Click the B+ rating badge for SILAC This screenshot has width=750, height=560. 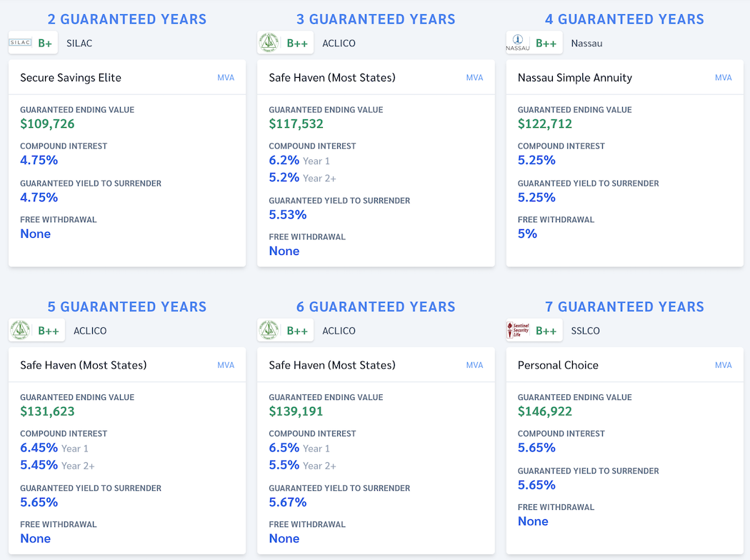45,43
